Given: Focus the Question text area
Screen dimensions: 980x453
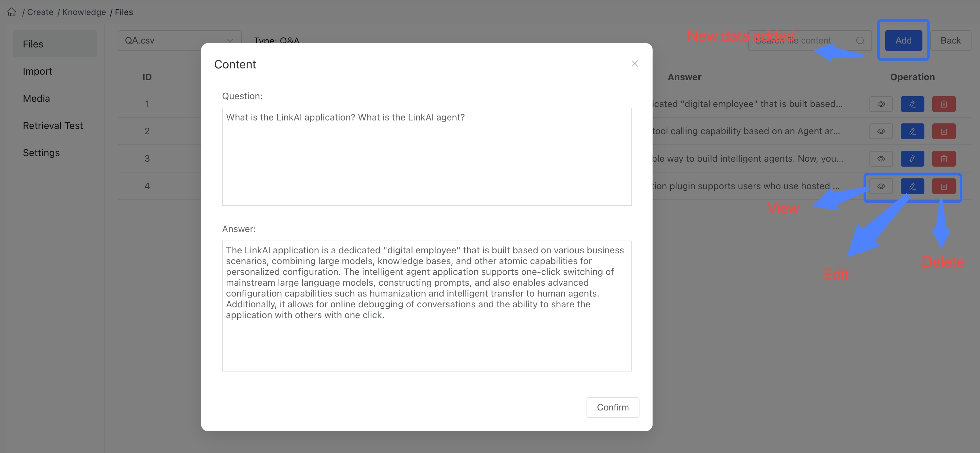Looking at the screenshot, I should click(x=427, y=156).
